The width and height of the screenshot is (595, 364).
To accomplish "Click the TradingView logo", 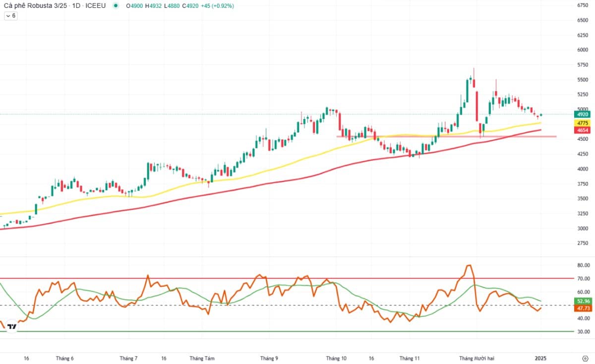I will 11,326.
